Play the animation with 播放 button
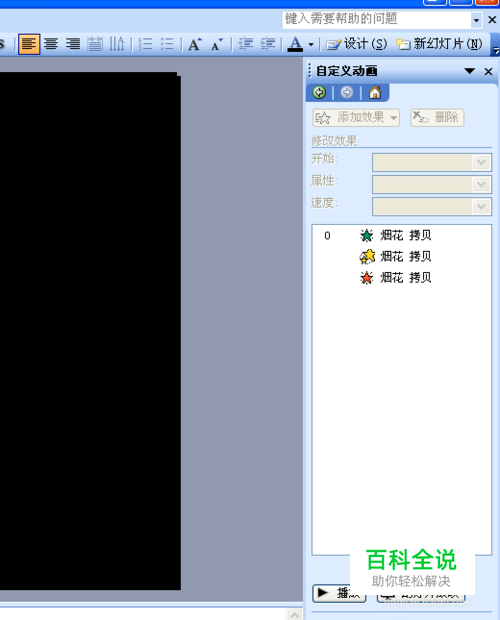This screenshot has width=500, height=620. point(339,593)
